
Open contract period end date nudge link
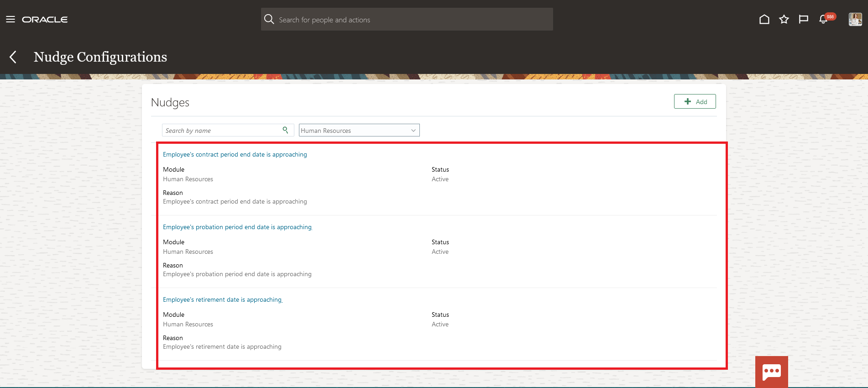235,154
